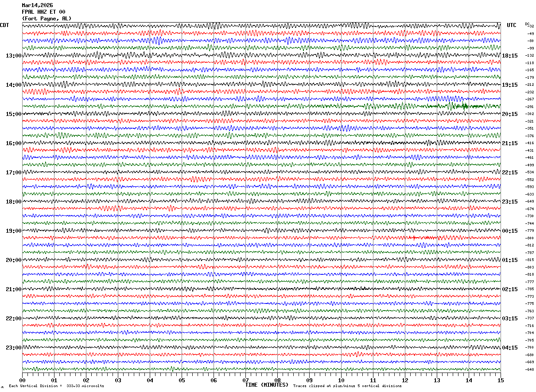Click the CDT timezone label

tap(4, 25)
